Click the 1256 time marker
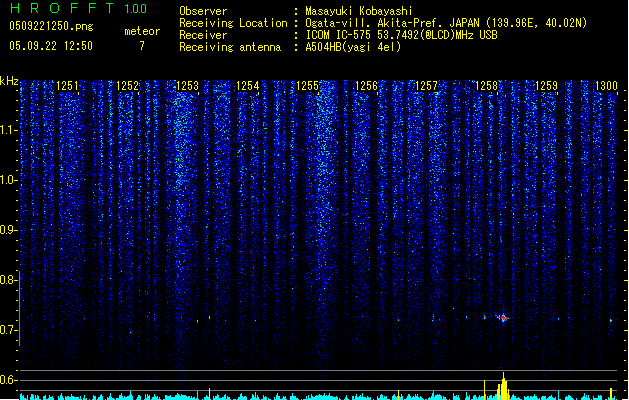Screen dimensions: 629x400 pos(367,86)
